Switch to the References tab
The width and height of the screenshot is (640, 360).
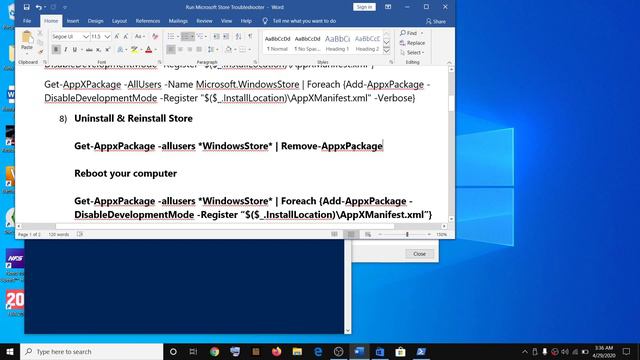pyautogui.click(x=148, y=21)
